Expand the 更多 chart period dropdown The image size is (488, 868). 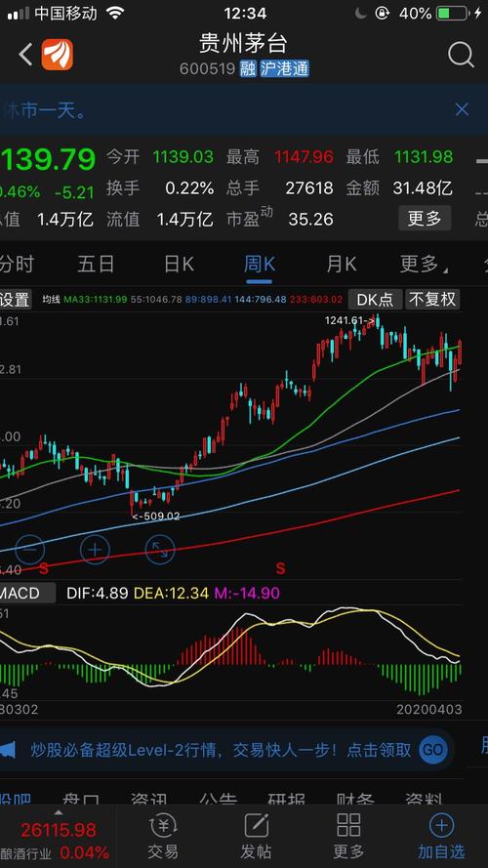pos(424,264)
